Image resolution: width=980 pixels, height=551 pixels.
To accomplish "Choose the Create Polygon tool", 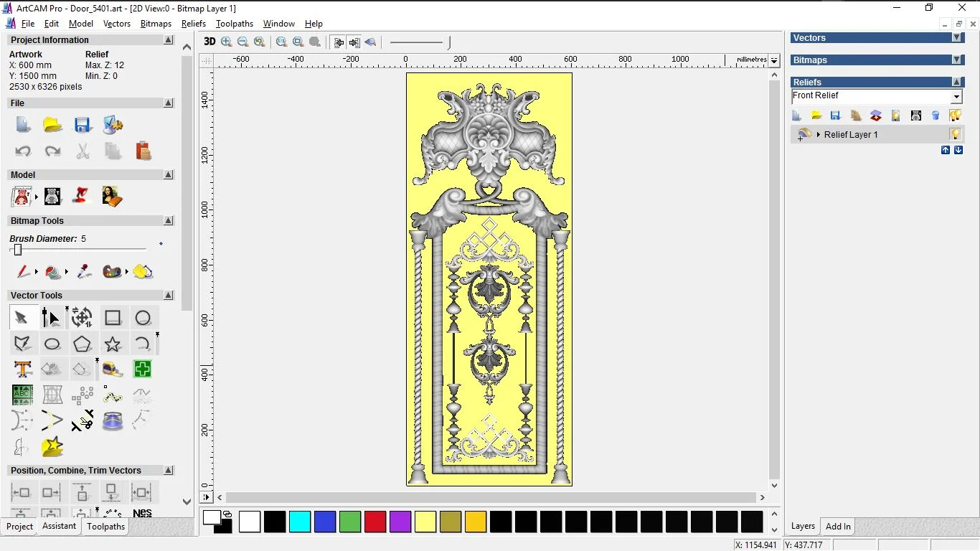I will tap(82, 344).
